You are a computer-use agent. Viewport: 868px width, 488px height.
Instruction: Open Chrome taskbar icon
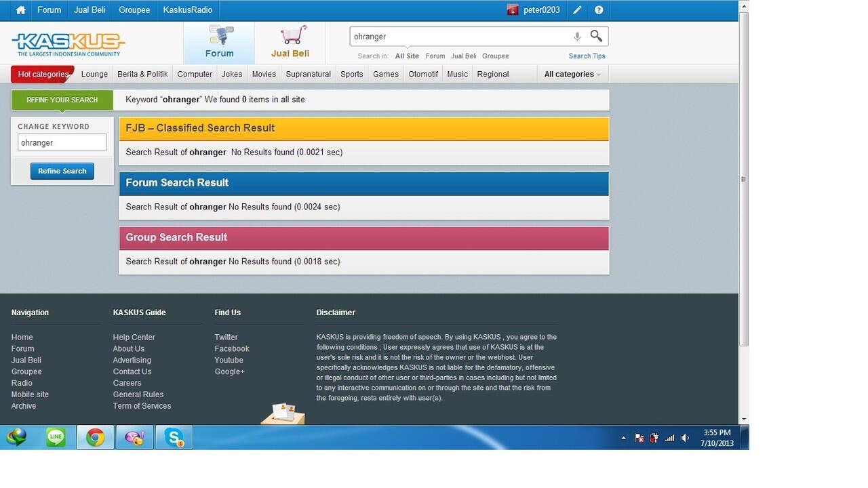pyautogui.click(x=95, y=438)
